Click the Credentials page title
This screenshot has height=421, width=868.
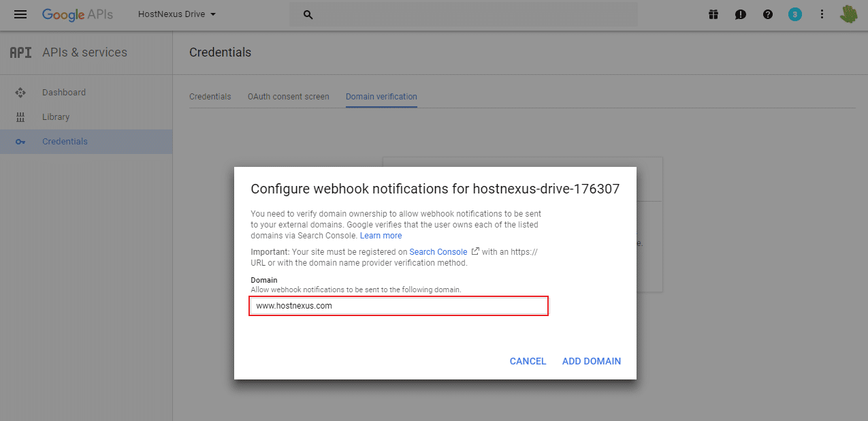point(220,52)
